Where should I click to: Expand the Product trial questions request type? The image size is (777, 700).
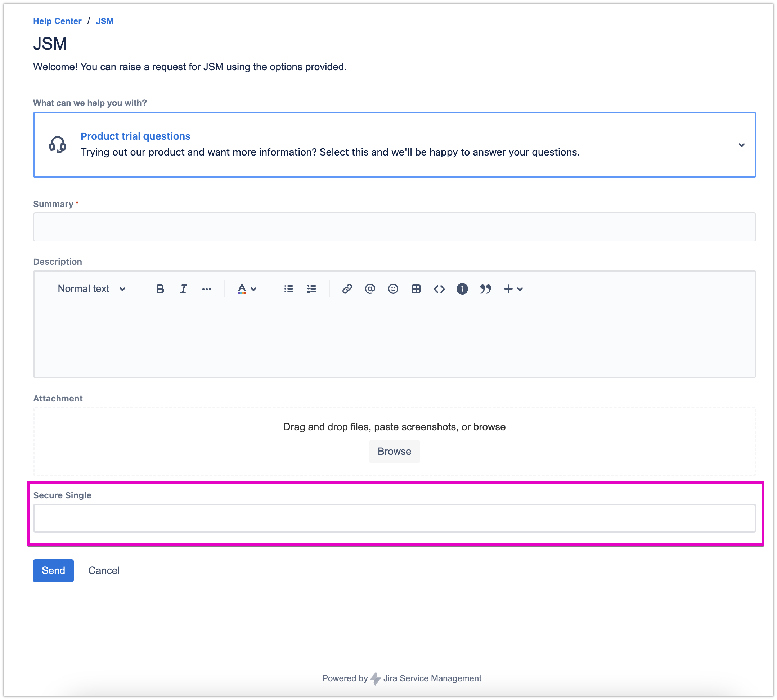click(742, 145)
